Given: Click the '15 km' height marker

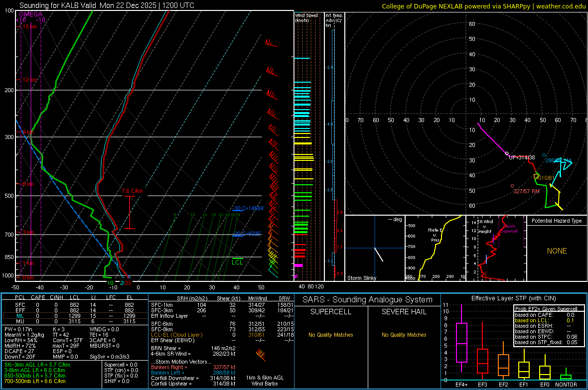Looking at the screenshot, I should (x=30, y=26).
